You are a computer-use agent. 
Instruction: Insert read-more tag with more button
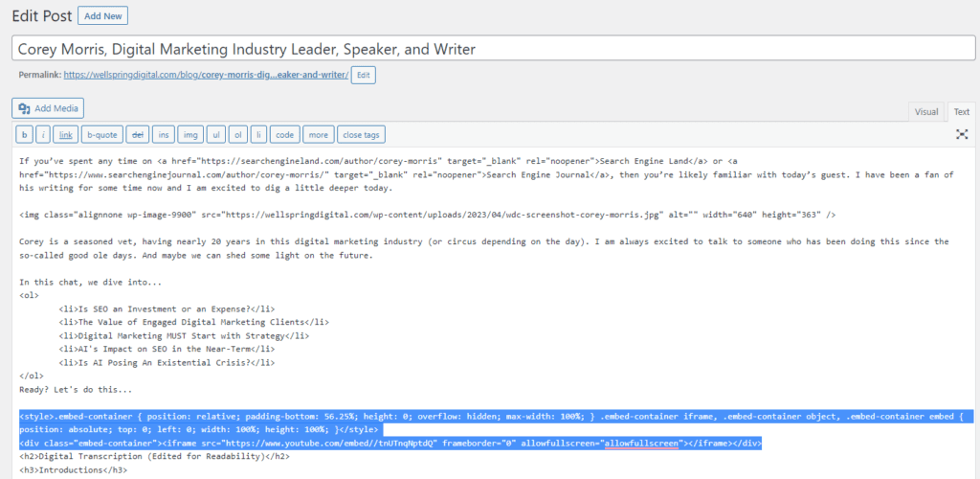pos(319,134)
